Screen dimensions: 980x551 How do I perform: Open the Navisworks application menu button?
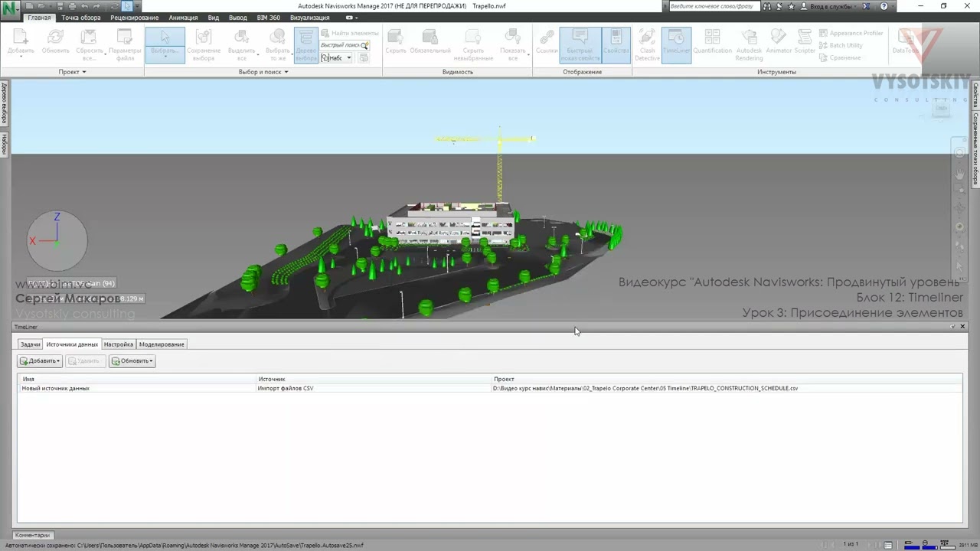[11, 9]
